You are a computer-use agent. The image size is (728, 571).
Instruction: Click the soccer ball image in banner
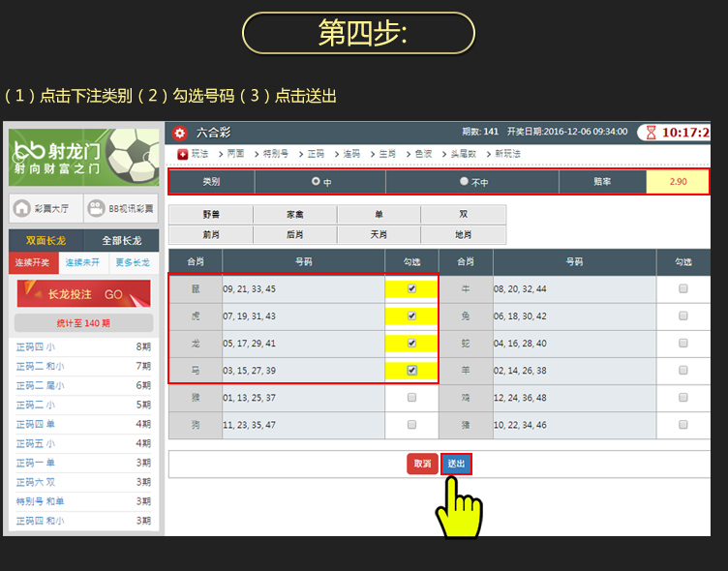point(134,157)
